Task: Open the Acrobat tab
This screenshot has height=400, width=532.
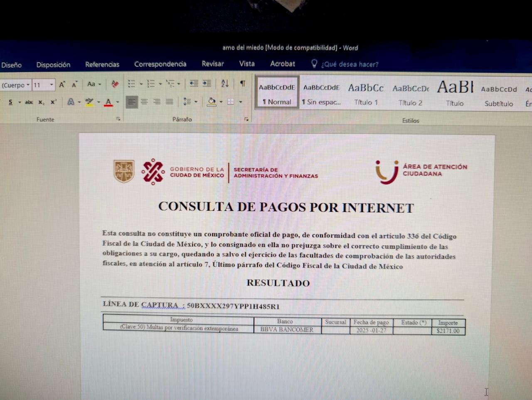Action: tap(283, 64)
